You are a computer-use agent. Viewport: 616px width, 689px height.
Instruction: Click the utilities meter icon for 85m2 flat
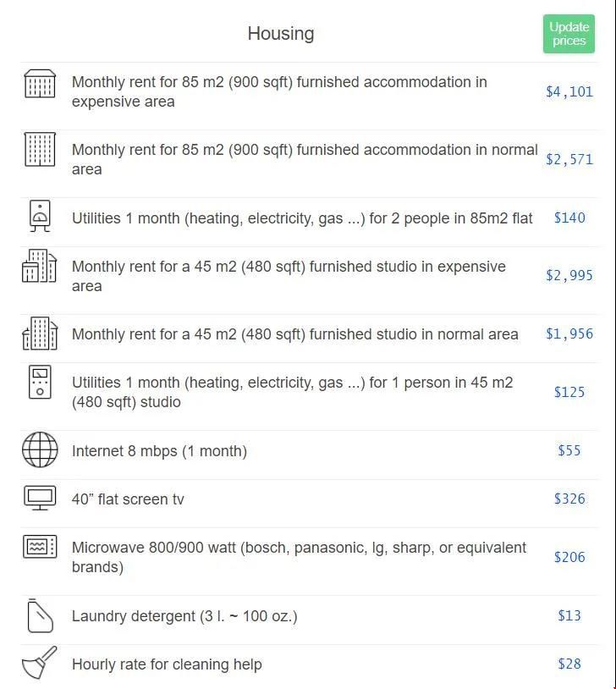(x=40, y=216)
